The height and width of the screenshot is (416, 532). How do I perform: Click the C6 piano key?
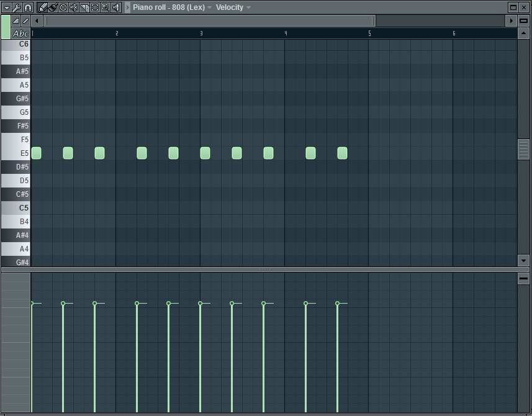coord(16,45)
